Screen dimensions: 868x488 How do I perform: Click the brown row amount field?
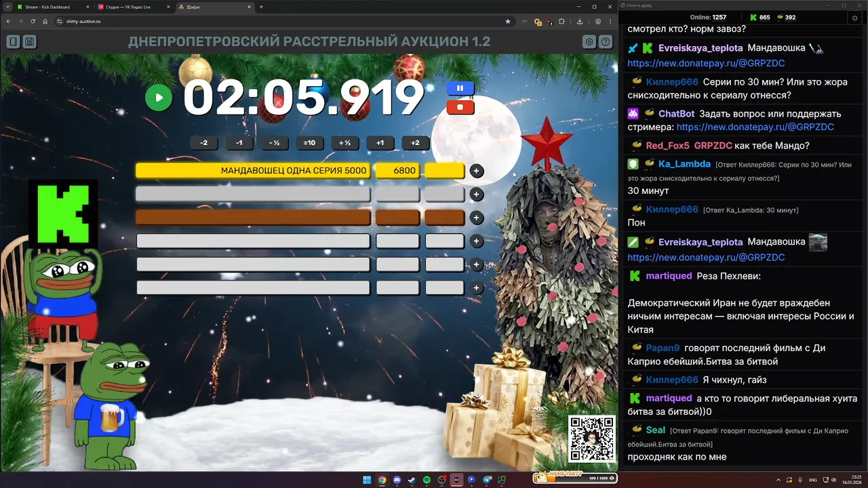397,218
